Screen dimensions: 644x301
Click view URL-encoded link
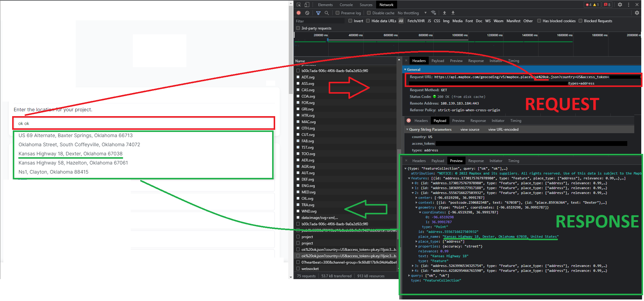point(503,129)
